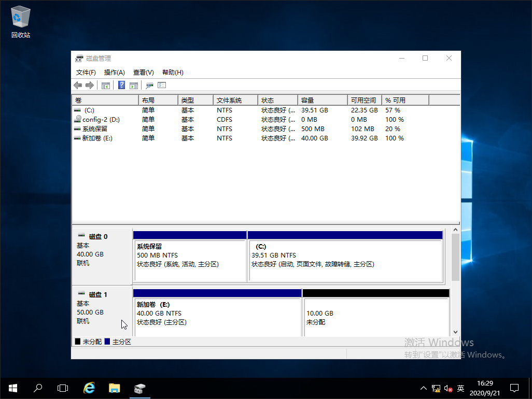This screenshot has width=532, height=399.
Task: Expand hidden system tray icons chevron
Action: (424, 388)
